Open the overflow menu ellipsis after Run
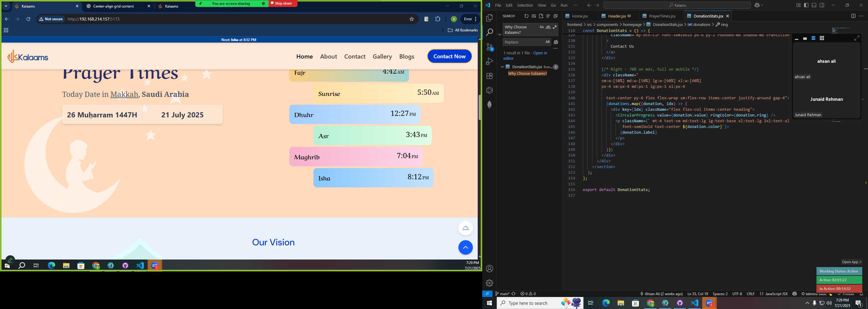 point(576,5)
